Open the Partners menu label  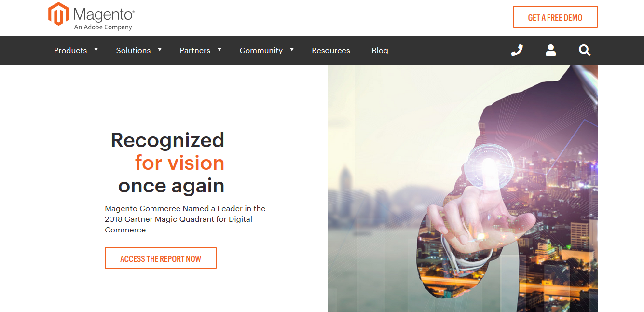(195, 50)
